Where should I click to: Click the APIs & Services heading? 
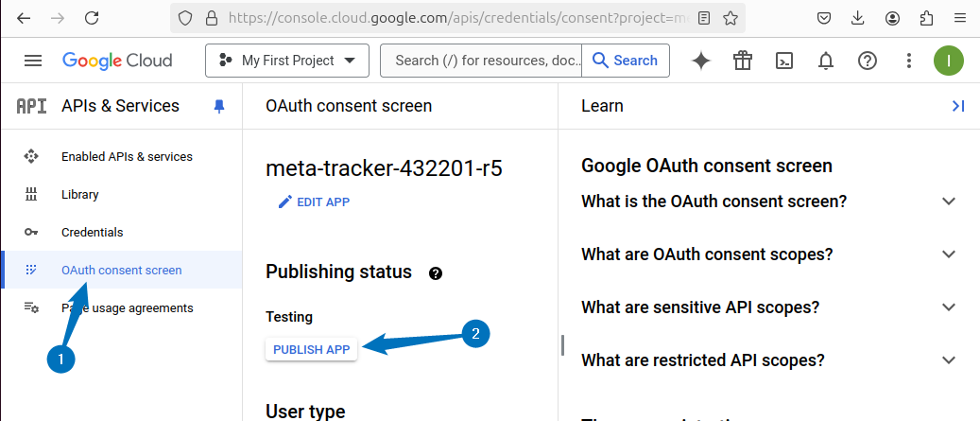pos(120,106)
